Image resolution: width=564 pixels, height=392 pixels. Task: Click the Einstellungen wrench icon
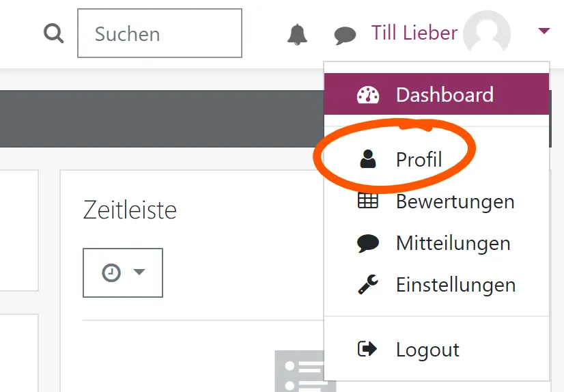pyautogui.click(x=368, y=285)
